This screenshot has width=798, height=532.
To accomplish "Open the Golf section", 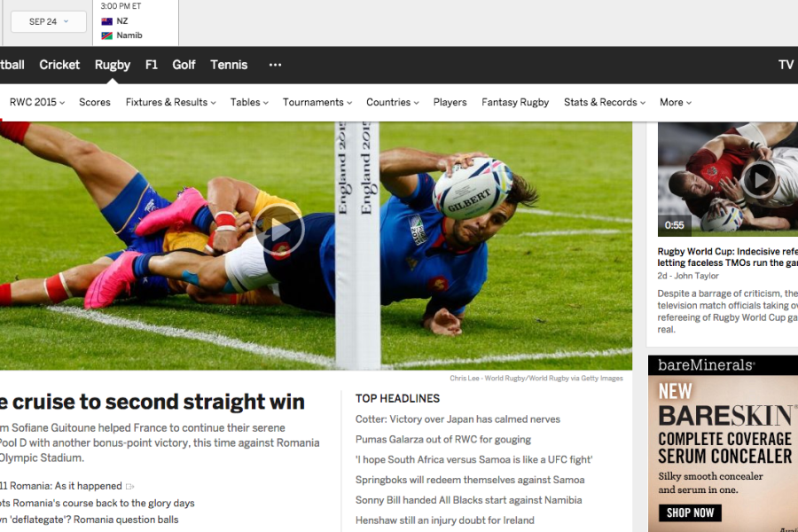I will click(x=184, y=65).
